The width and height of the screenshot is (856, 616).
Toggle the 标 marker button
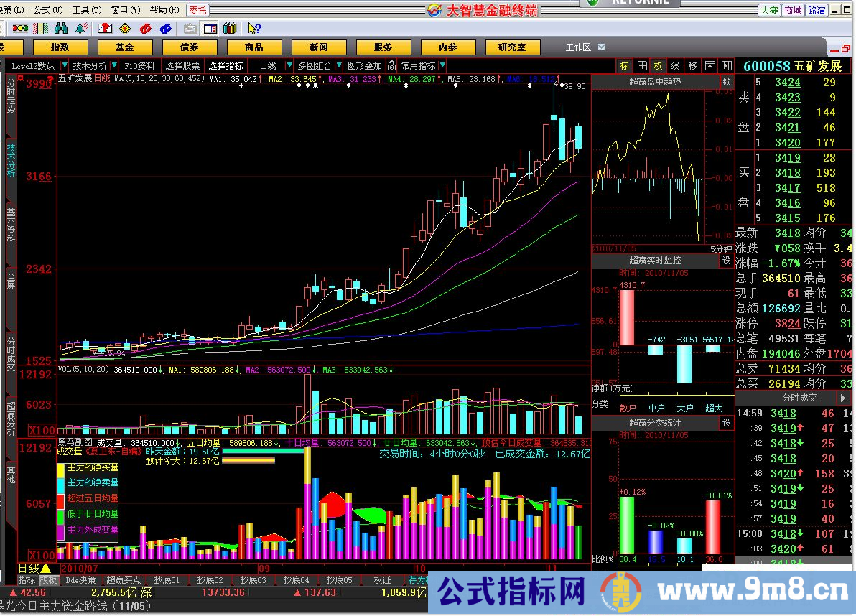click(624, 65)
